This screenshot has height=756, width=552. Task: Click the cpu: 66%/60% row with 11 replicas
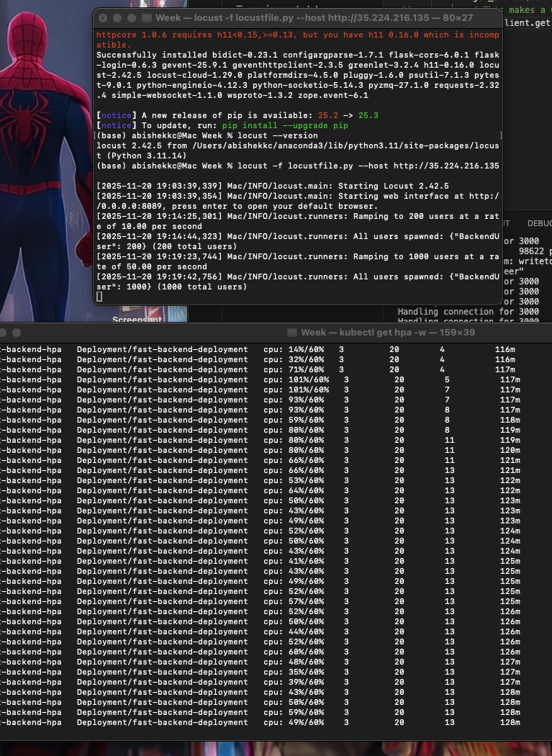point(260,460)
